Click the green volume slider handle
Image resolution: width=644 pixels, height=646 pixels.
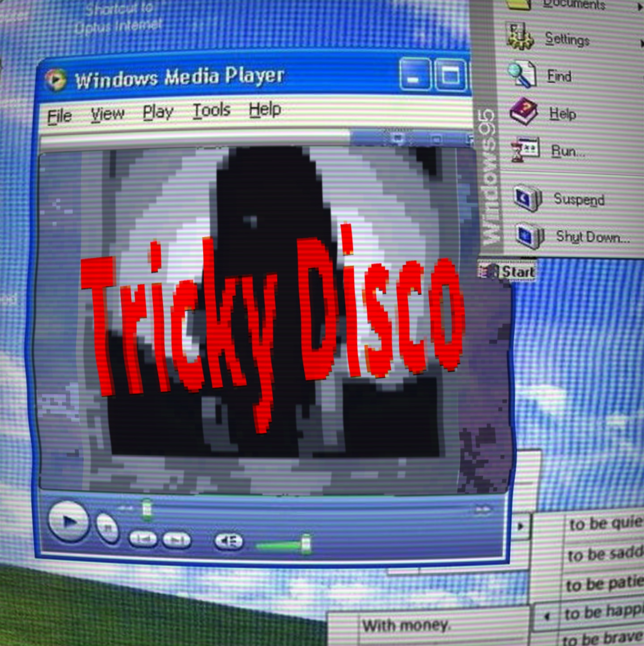(306, 544)
